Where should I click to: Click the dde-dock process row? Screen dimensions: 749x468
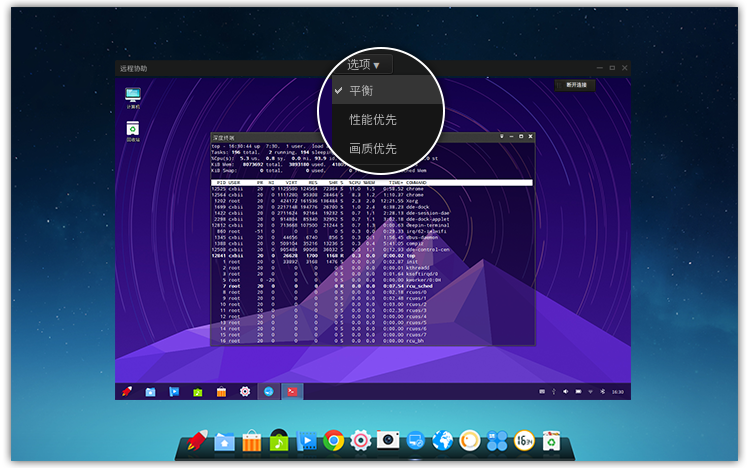point(373,207)
